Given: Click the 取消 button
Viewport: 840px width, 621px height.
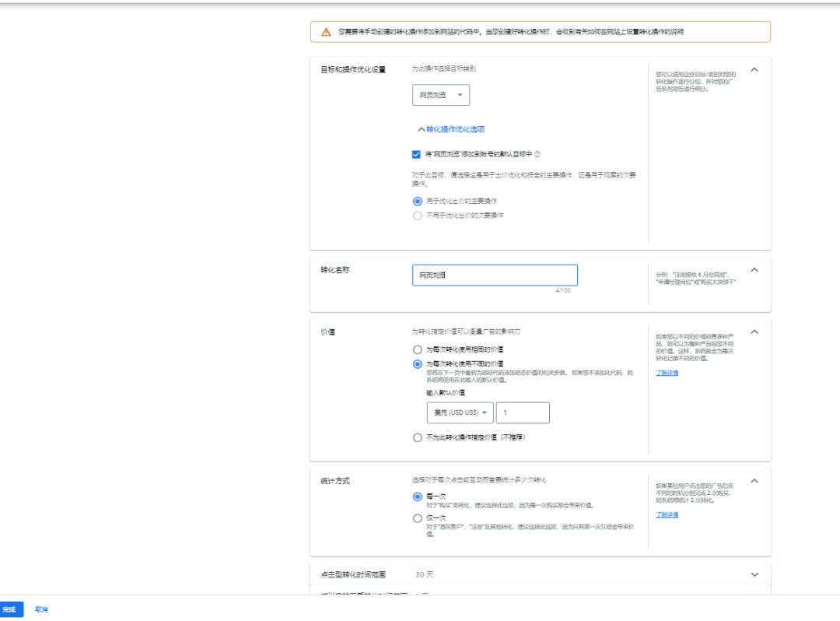Looking at the screenshot, I should [41, 609].
